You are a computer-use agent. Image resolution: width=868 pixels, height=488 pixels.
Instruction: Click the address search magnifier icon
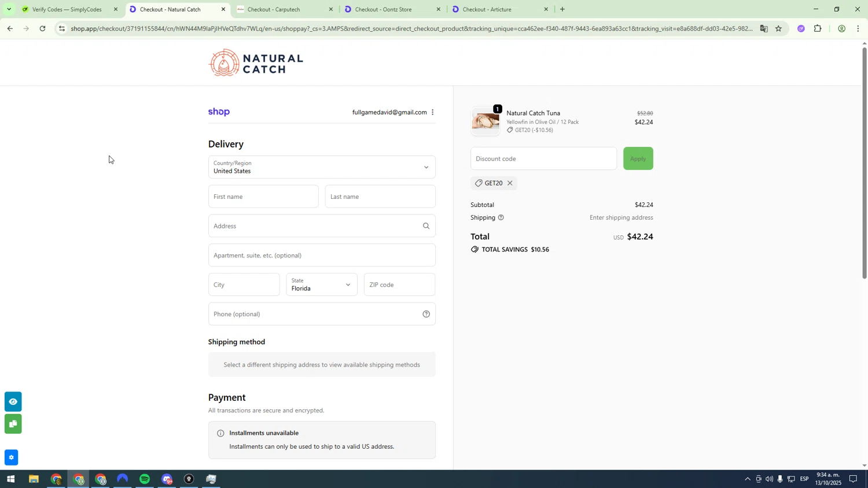[426, 226]
